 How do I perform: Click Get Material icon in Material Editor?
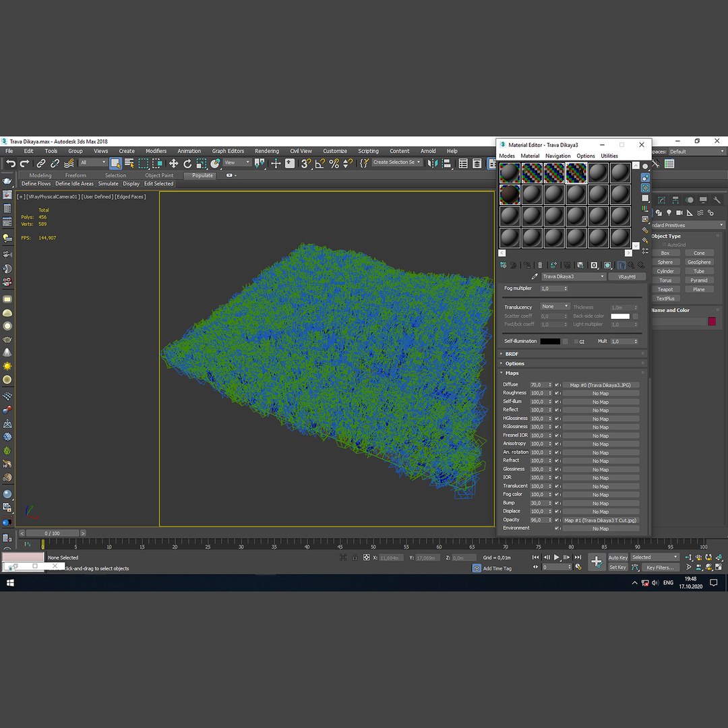point(504,265)
